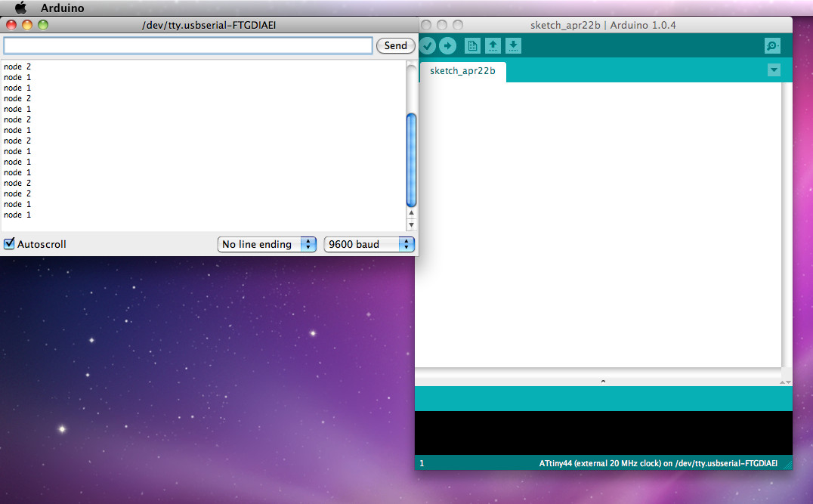
Task: Click the Send button
Action: [395, 45]
